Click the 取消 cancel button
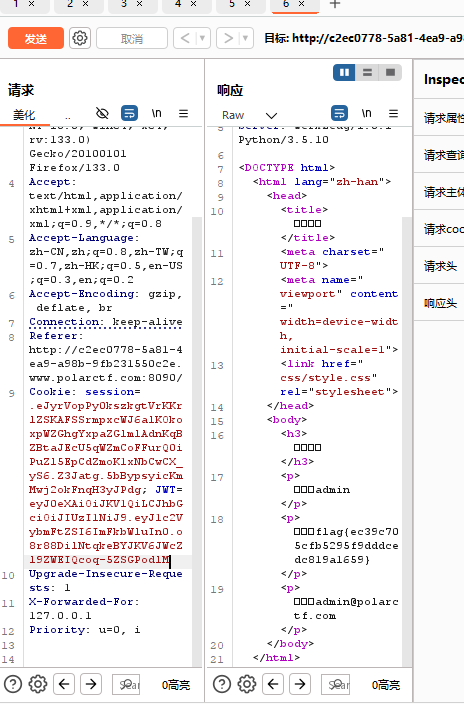The height and width of the screenshot is (704, 464). point(132,39)
